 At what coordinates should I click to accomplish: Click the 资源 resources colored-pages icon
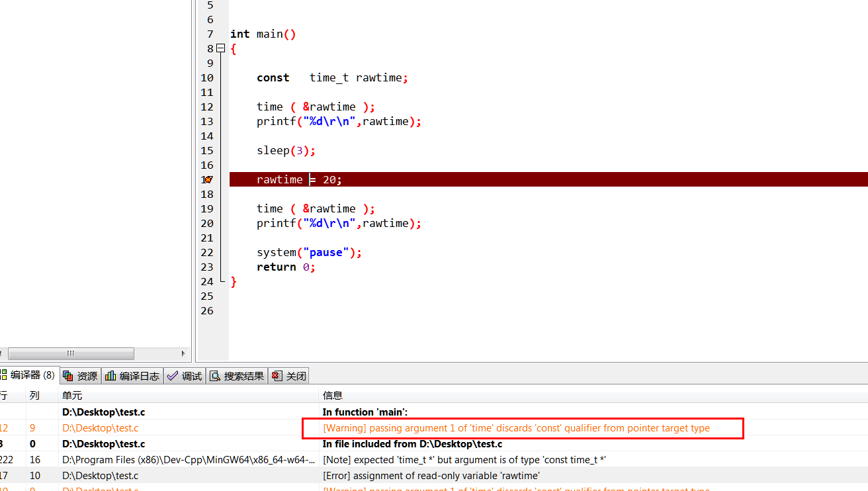(67, 375)
